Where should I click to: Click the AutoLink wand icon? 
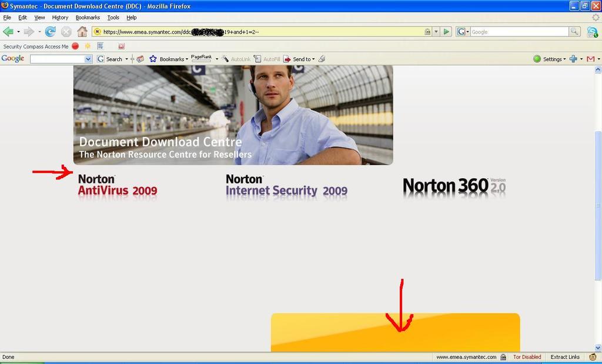(225, 59)
